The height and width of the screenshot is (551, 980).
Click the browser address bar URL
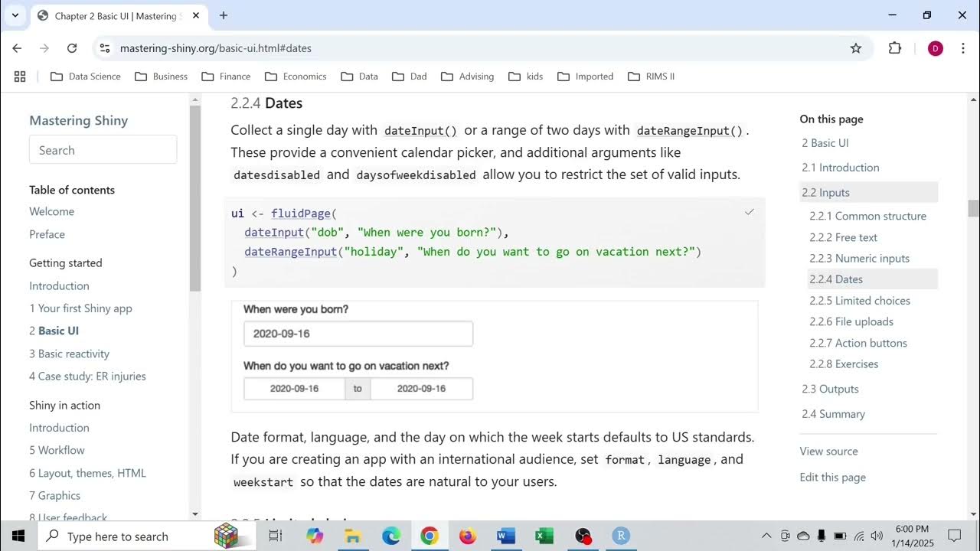tap(215, 48)
